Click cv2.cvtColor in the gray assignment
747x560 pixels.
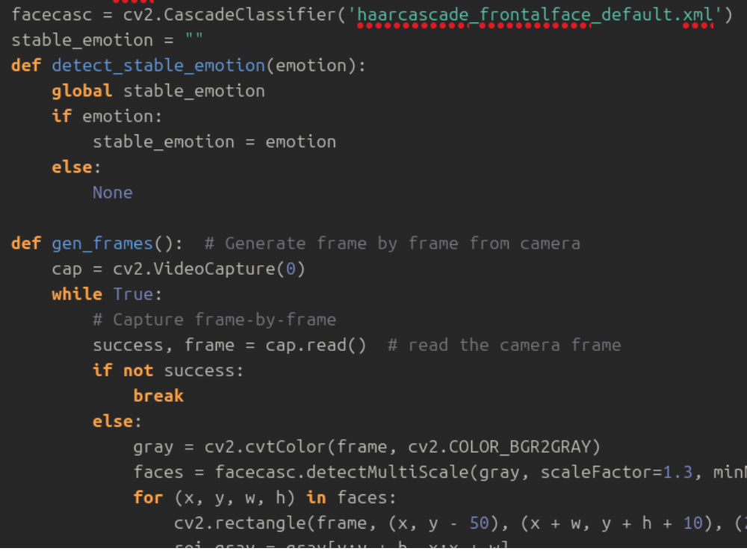tap(264, 447)
